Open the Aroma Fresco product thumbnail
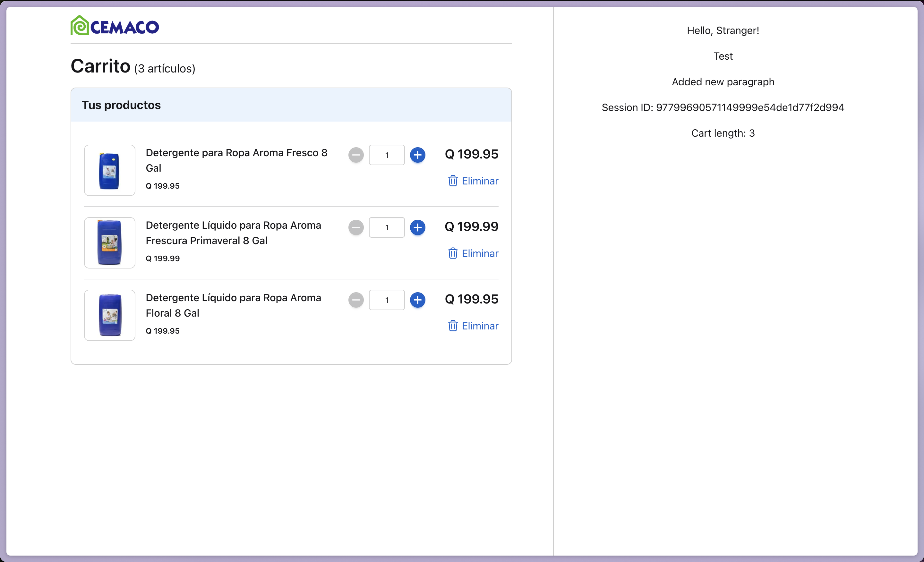This screenshot has width=924, height=562. pyautogui.click(x=109, y=170)
